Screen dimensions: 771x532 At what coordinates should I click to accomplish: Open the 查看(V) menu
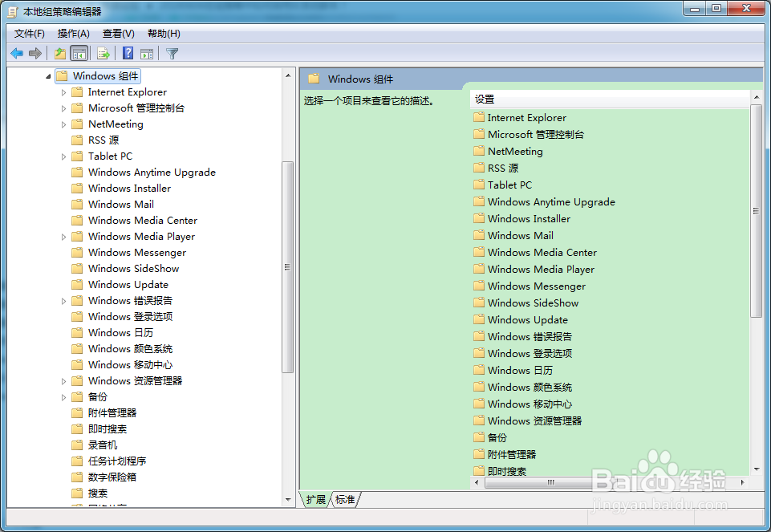point(118,34)
